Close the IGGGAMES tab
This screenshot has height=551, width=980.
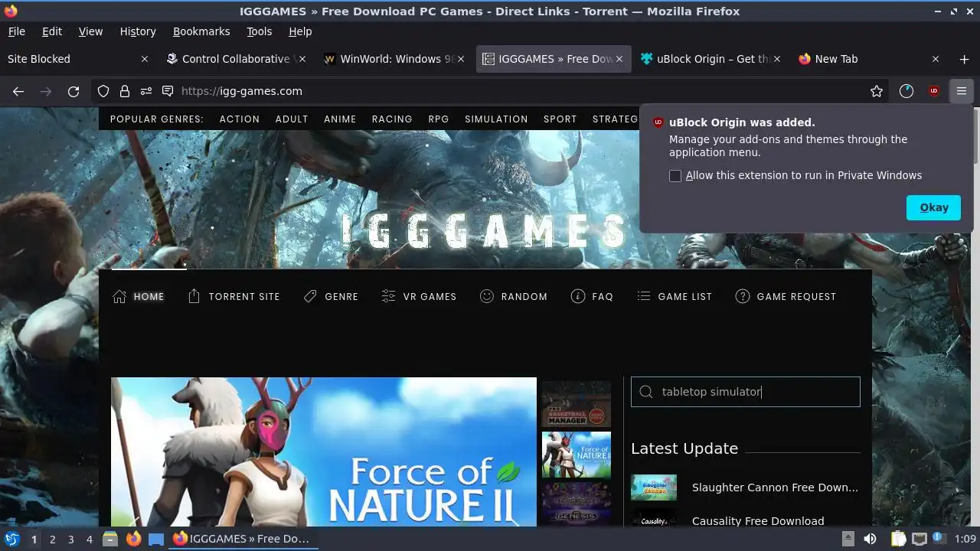tap(619, 59)
